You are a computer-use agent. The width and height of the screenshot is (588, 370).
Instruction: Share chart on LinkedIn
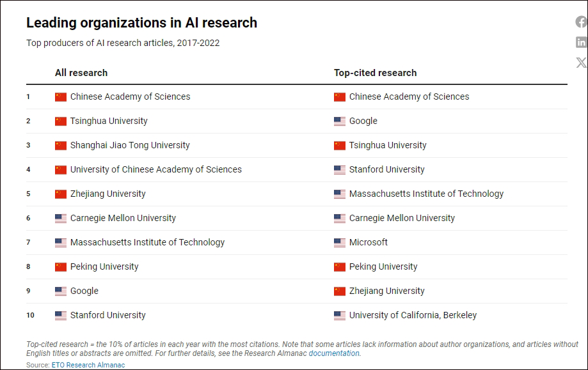(x=581, y=42)
